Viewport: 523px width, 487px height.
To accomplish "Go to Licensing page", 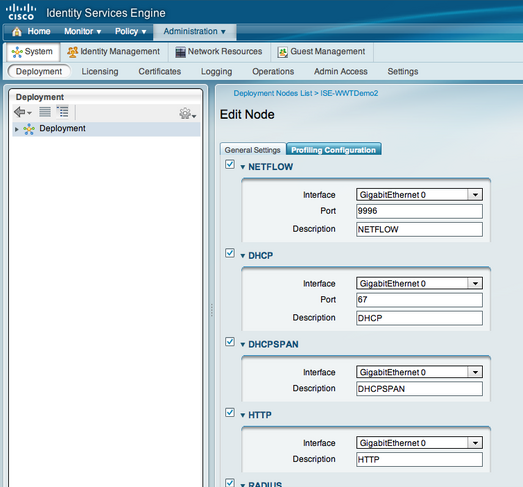I will click(100, 71).
